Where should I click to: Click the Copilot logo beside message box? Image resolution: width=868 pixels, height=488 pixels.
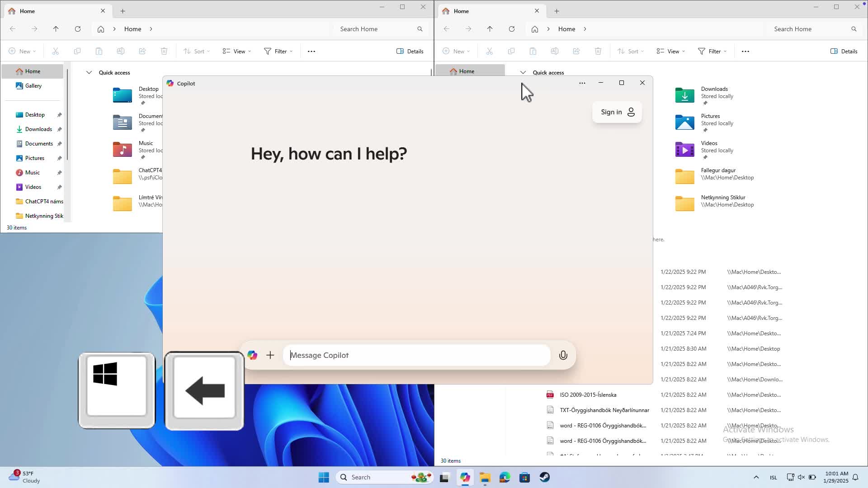[252, 355]
